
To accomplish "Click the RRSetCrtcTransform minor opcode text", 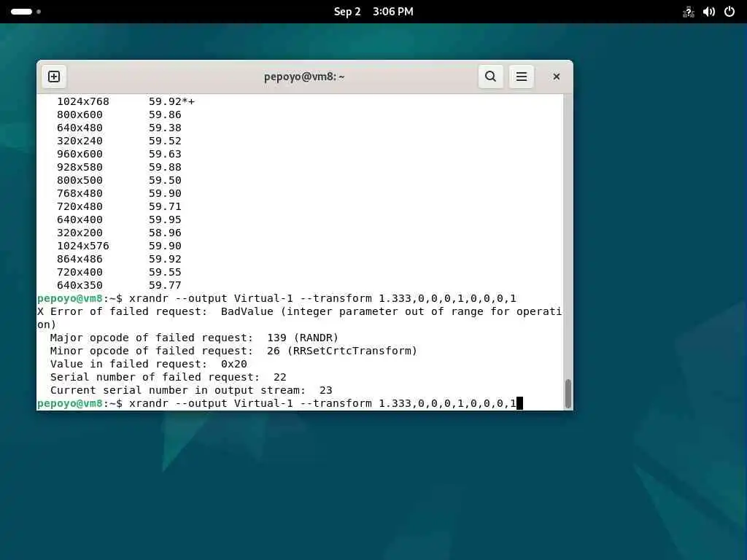I will [352, 351].
